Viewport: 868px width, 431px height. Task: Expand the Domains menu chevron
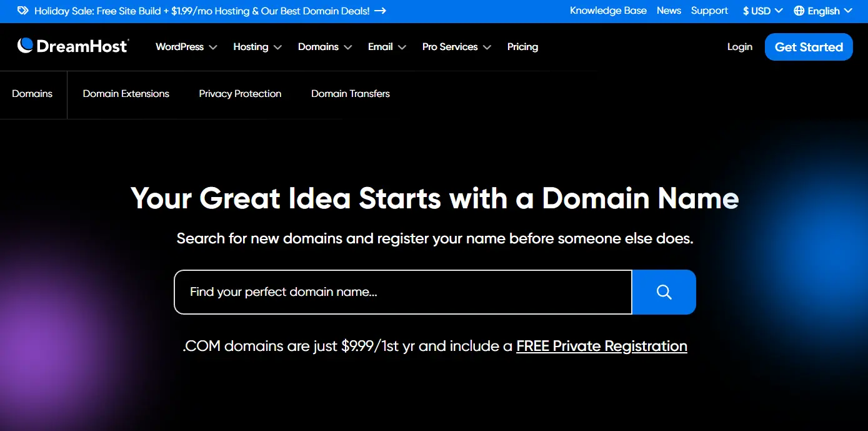point(347,48)
